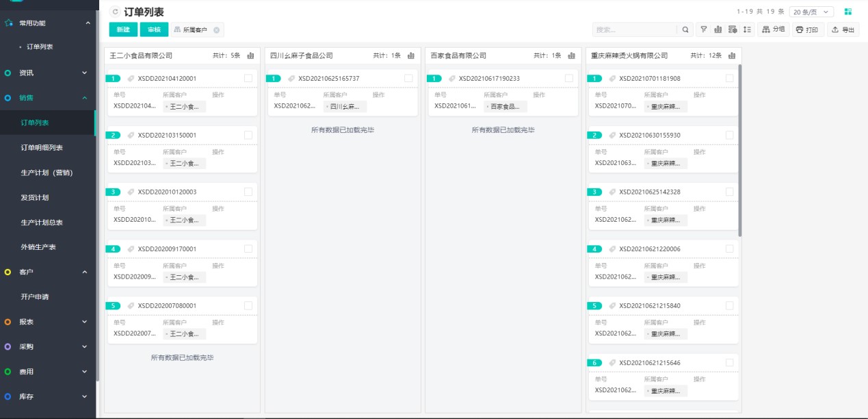Click tag icon beside XSD20210625142328
This screenshot has height=419, width=868.
[612, 192]
